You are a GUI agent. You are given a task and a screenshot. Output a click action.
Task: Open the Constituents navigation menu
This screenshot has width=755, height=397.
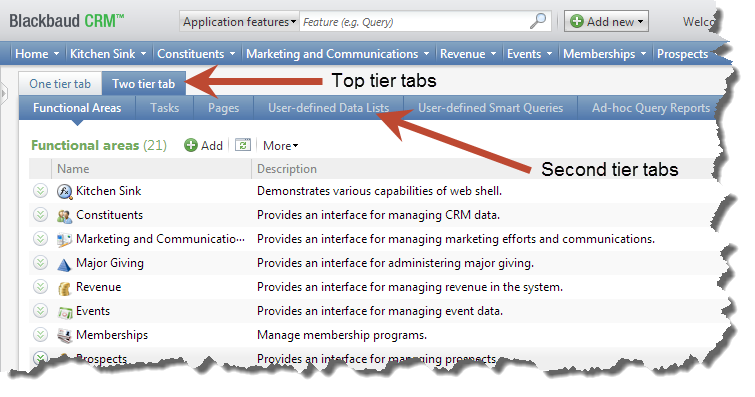tap(196, 53)
